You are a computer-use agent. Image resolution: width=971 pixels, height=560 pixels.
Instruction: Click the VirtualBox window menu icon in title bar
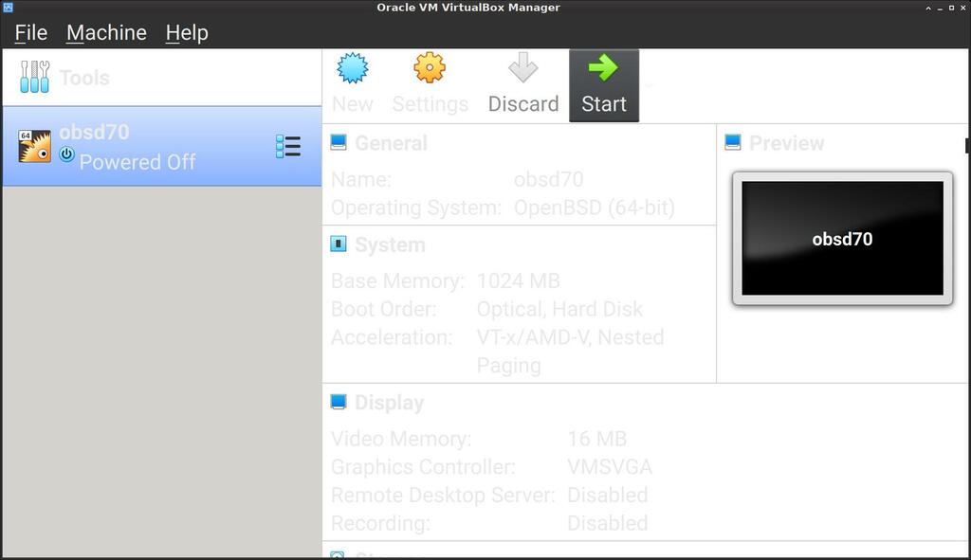[8, 8]
